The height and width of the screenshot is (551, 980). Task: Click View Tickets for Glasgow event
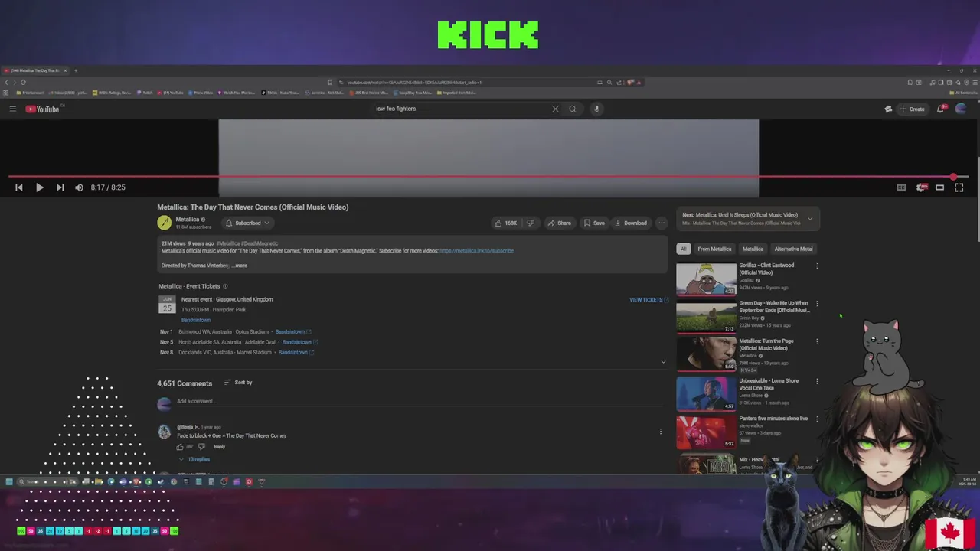648,300
